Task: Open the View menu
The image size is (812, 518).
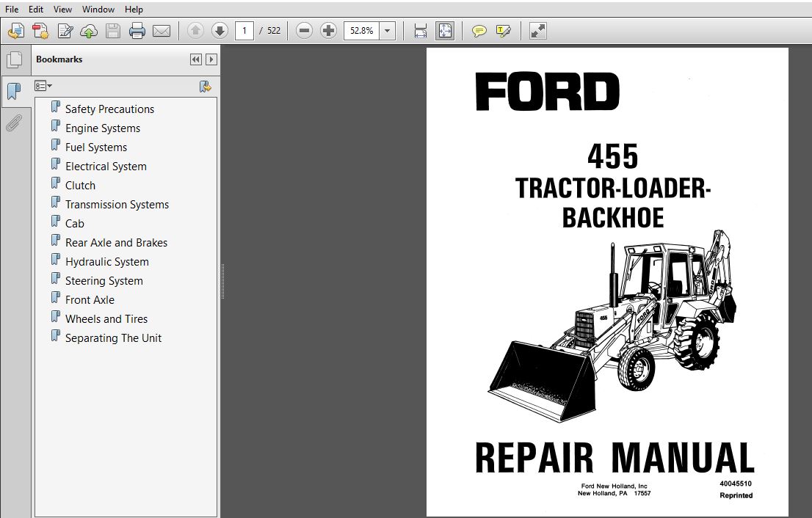Action: (62, 10)
